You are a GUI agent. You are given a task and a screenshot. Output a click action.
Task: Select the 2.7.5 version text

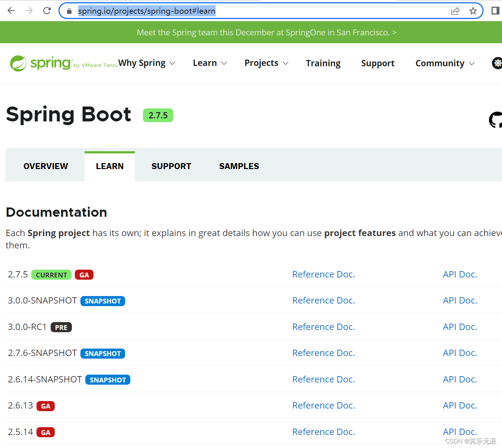18,274
